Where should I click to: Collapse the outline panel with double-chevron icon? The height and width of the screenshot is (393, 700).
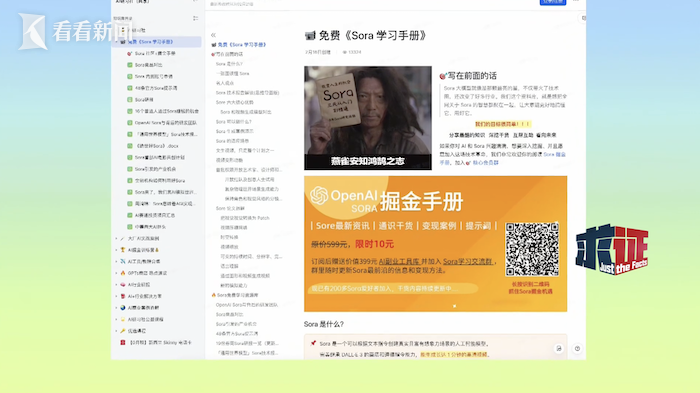(213, 35)
